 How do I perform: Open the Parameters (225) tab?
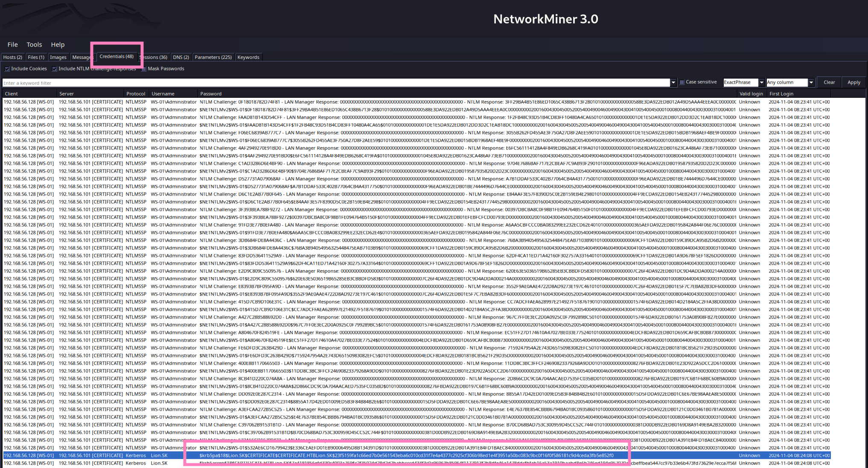tap(213, 57)
